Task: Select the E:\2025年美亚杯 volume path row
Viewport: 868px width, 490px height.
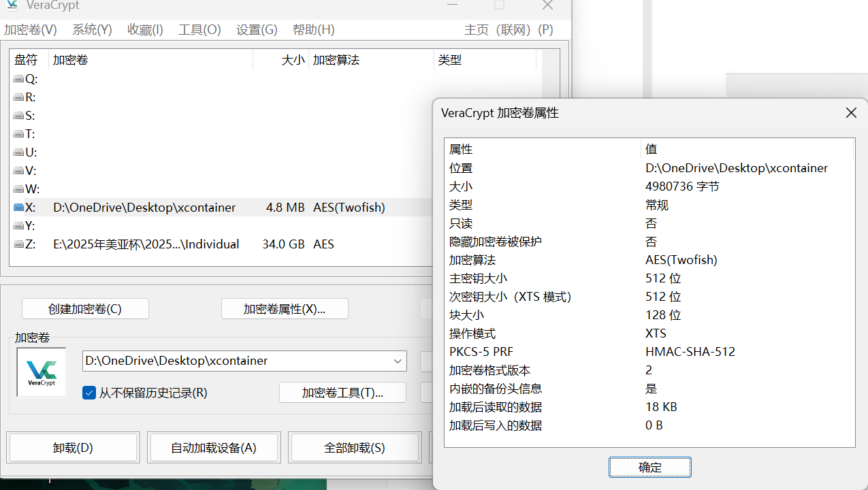Action: point(146,244)
